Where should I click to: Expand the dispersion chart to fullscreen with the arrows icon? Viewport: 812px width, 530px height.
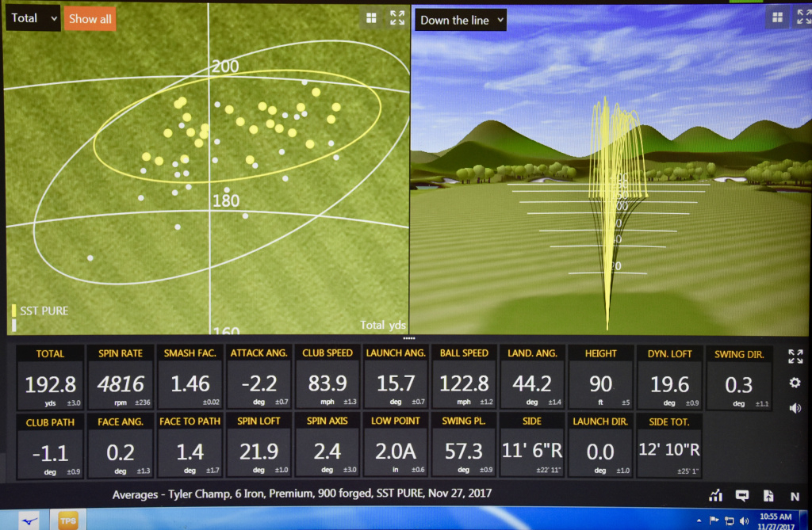tap(397, 17)
